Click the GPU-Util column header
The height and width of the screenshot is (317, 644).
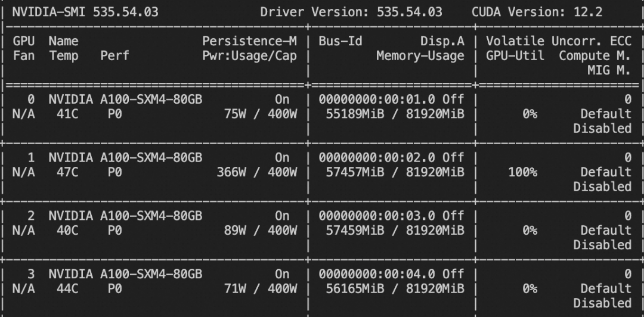[x=515, y=56]
